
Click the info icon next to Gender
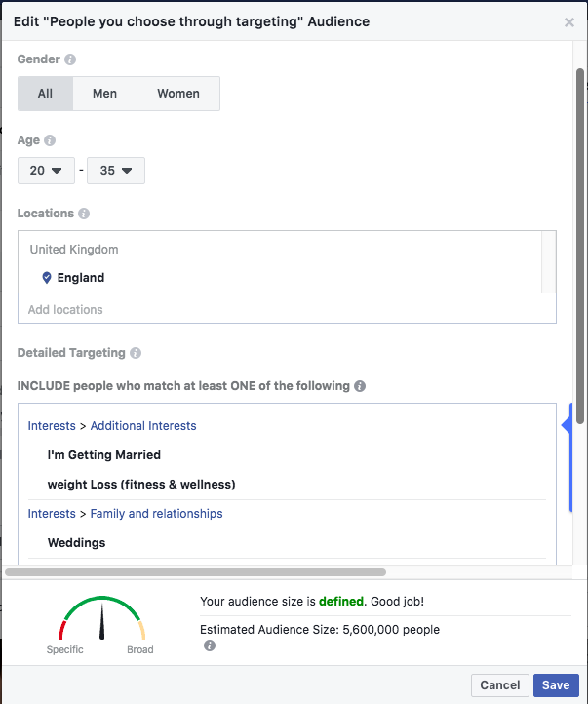(x=70, y=59)
